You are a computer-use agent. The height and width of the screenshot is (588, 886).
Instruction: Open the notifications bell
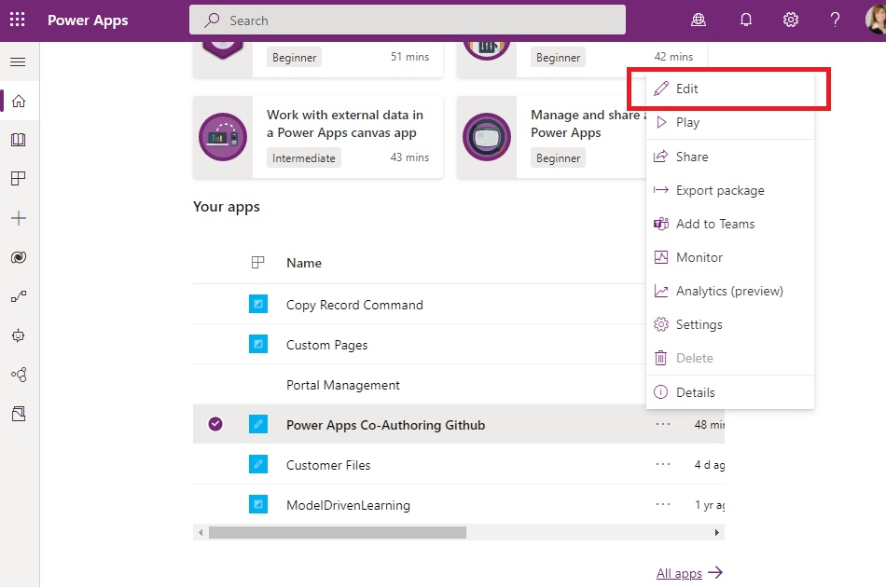pyautogui.click(x=745, y=19)
